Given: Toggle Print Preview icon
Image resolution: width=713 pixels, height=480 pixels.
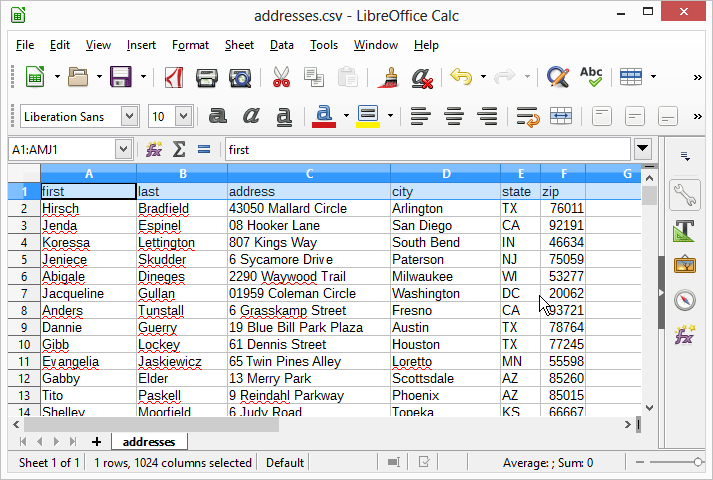Looking at the screenshot, I should tap(240, 77).
